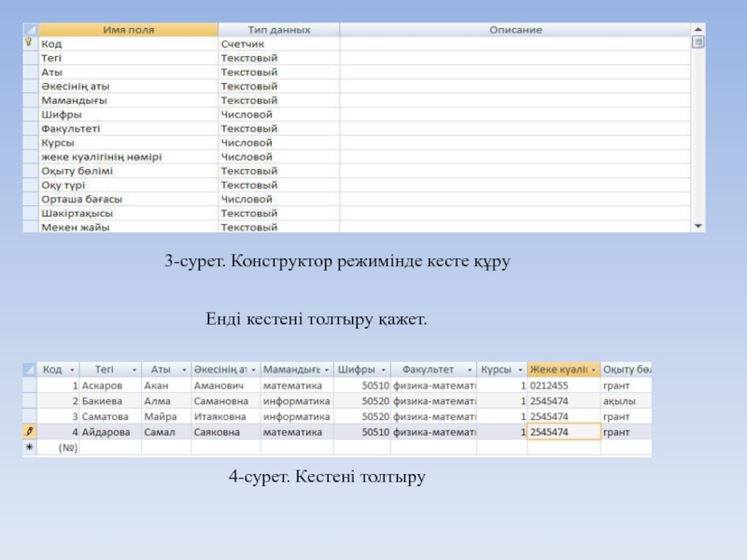The image size is (747, 560).
Task: Select row 1 using its row selector
Action: point(29,385)
